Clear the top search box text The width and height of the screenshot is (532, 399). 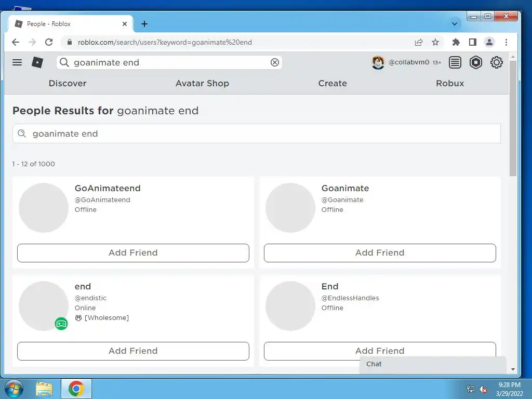275,62
